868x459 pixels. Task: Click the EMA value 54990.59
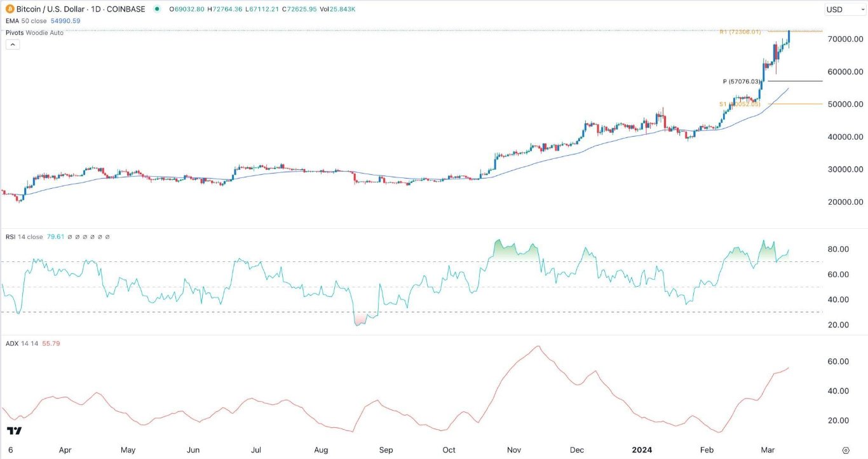pyautogui.click(x=65, y=21)
